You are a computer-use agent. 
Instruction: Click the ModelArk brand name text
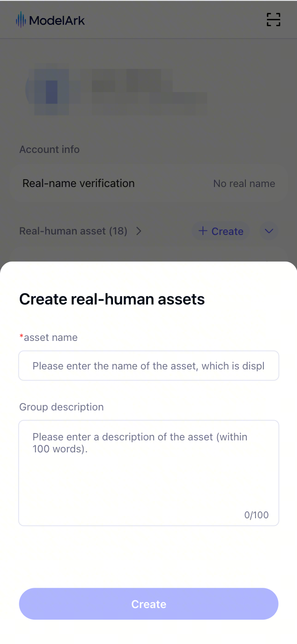57,20
